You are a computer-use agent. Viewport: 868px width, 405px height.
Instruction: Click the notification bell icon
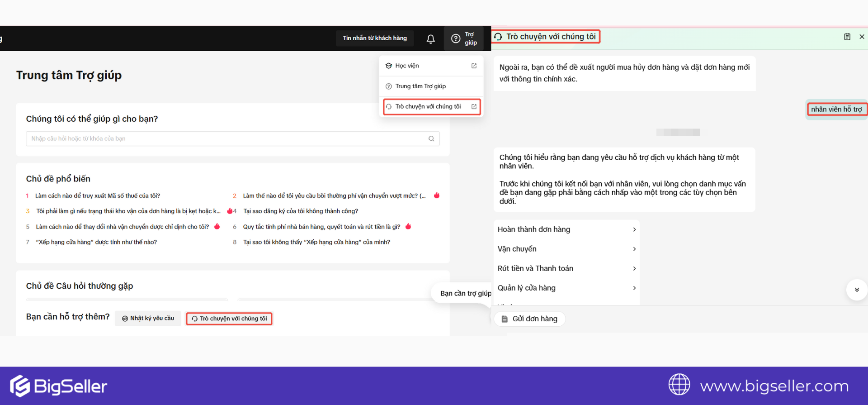point(430,39)
